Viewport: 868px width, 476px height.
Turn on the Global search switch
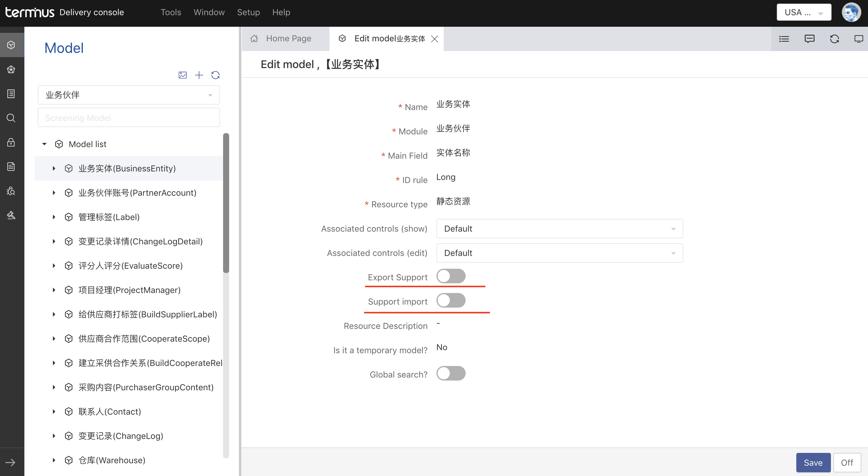click(x=451, y=374)
